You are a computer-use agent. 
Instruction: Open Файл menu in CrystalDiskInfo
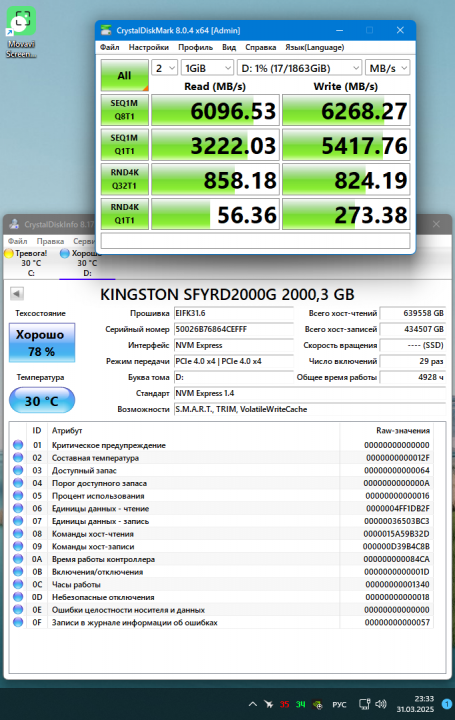pyautogui.click(x=17, y=241)
